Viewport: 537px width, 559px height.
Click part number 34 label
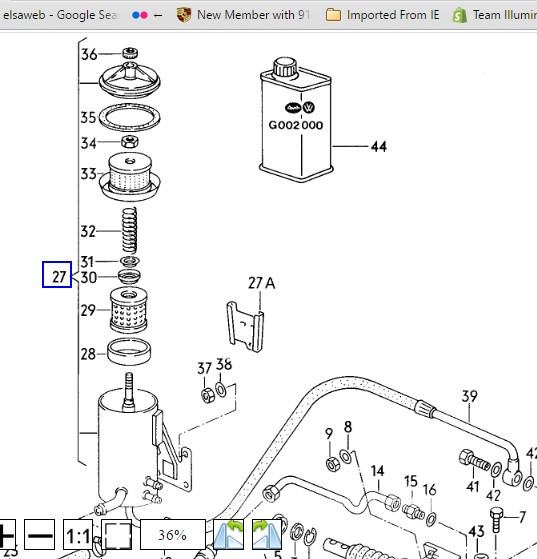click(x=89, y=143)
